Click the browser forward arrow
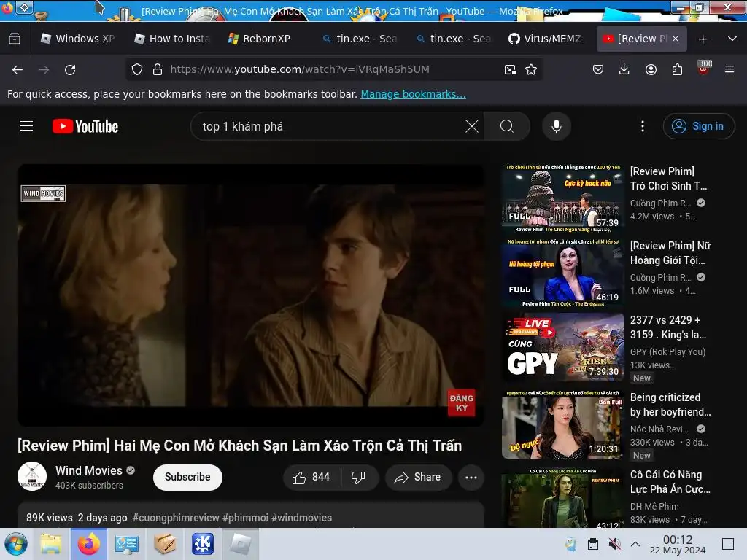 [x=44, y=69]
